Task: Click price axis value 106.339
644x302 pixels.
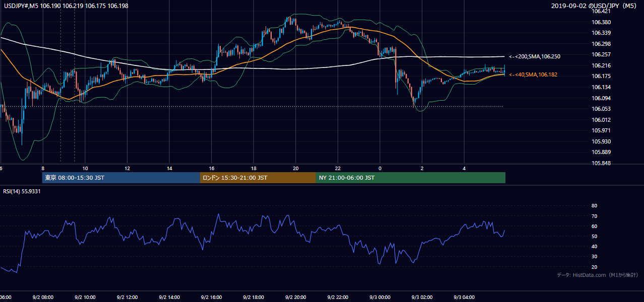Action: click(600, 33)
